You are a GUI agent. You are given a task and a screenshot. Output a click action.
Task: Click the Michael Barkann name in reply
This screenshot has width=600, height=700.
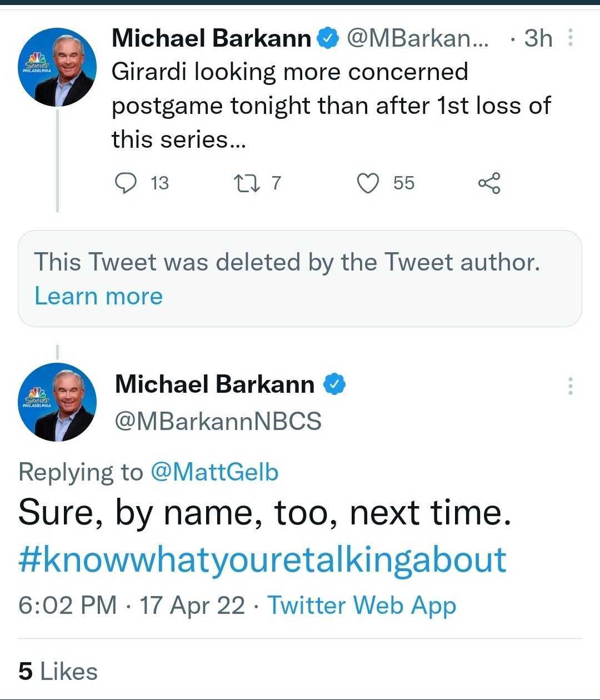click(x=214, y=384)
